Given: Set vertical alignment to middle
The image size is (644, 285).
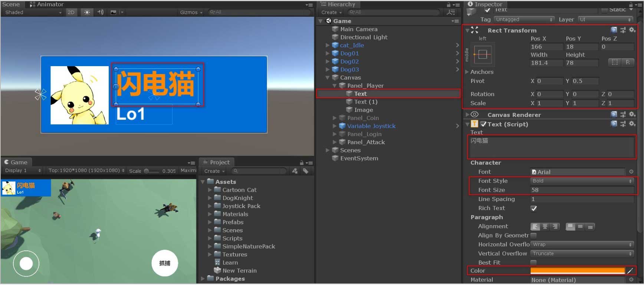Looking at the screenshot, I should [x=580, y=226].
